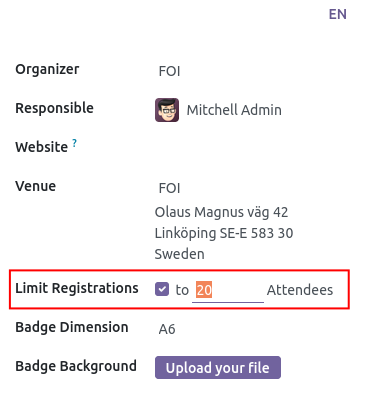Screen dimensions: 376x397
Task: Click the Website field label
Action: [x=42, y=147]
